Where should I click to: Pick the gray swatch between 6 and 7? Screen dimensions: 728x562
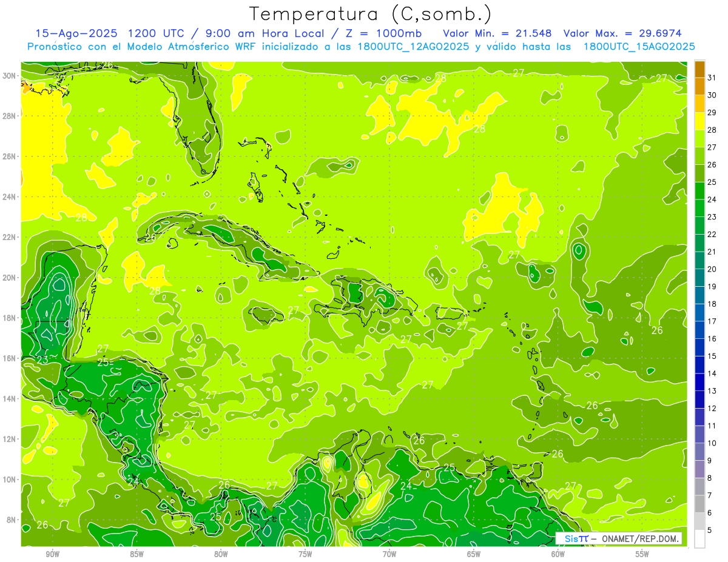700,504
